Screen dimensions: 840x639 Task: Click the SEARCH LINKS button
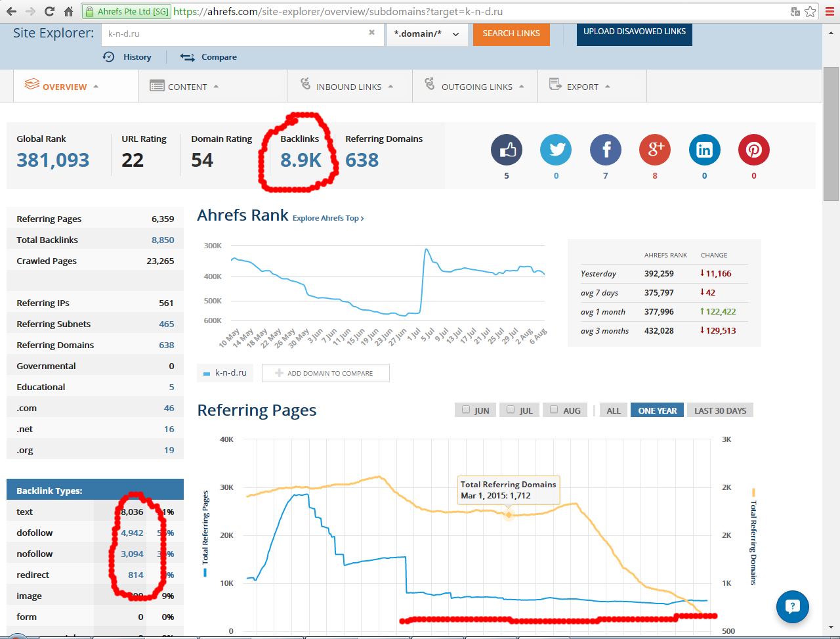[511, 33]
